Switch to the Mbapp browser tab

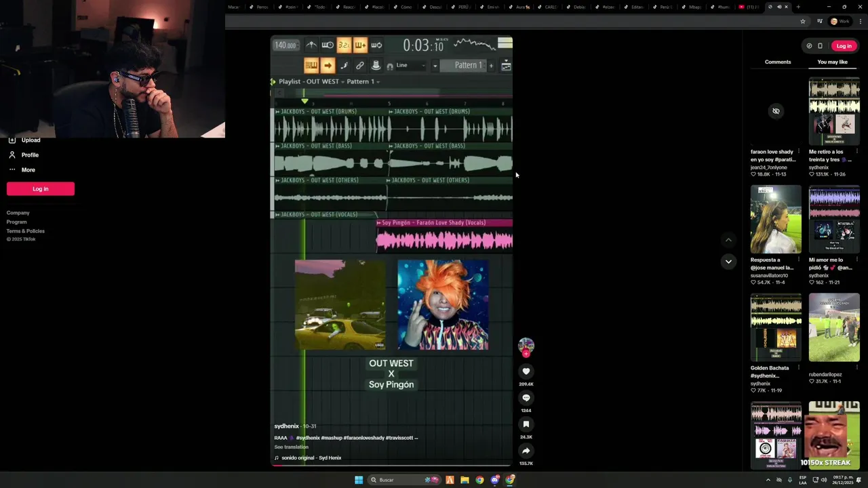tap(694, 7)
